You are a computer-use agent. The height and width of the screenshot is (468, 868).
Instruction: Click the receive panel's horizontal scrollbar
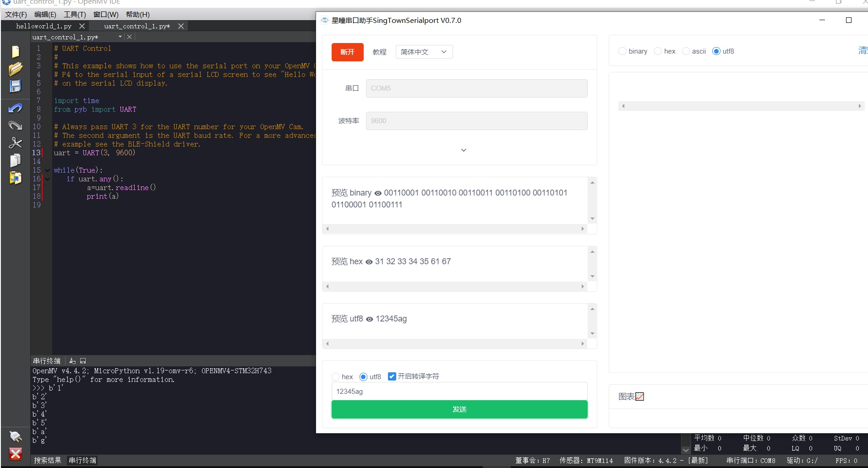(741, 106)
